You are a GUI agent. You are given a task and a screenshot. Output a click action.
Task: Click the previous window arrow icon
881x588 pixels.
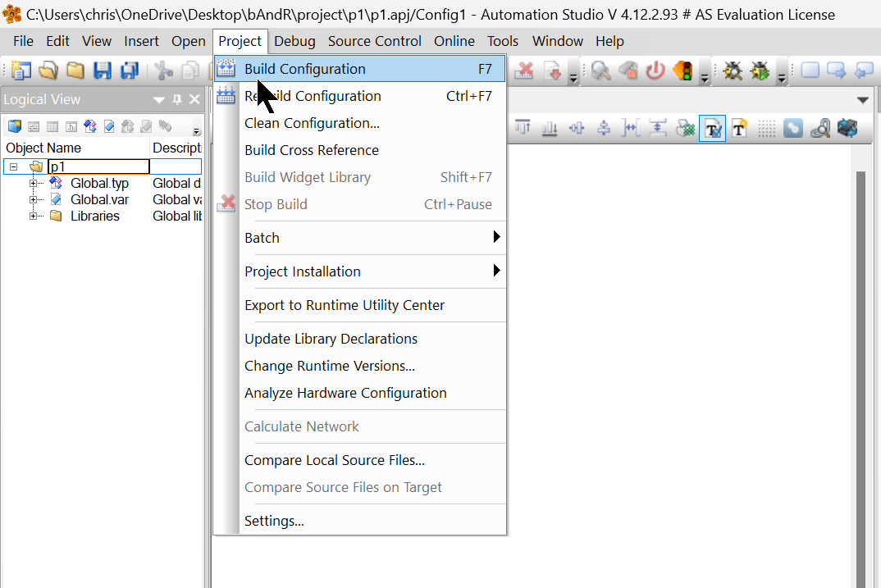pos(864,71)
